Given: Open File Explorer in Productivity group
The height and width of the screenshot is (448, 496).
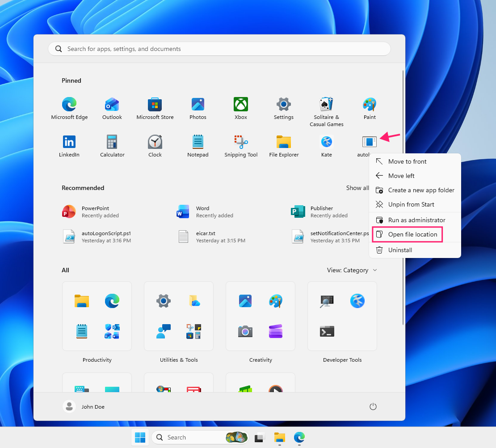Looking at the screenshot, I should click(x=82, y=301).
